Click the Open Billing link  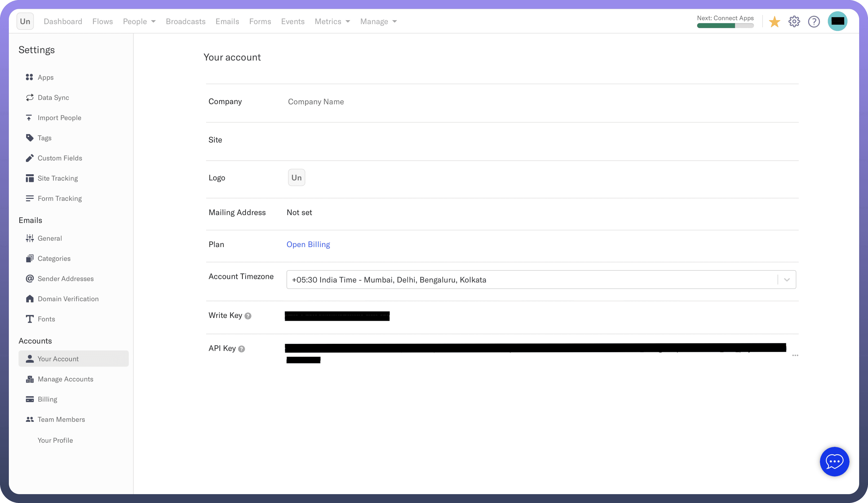point(308,244)
